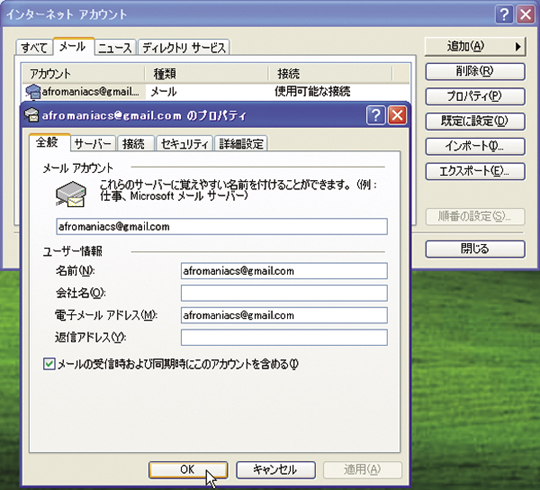The height and width of the screenshot is (490, 540).
Task: Click the mail server icon in the メール アカウント section
Action: pyautogui.click(x=71, y=194)
